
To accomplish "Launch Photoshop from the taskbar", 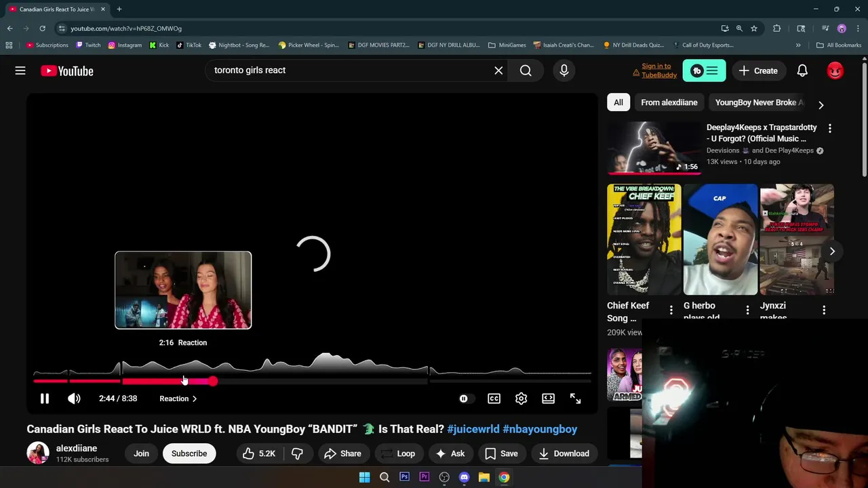I will click(x=404, y=477).
